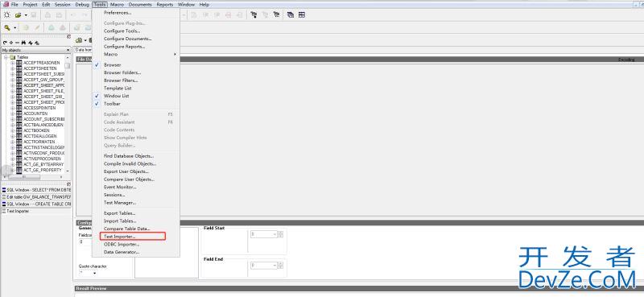
Task: Toggle the Window List checked item
Action: tap(116, 96)
